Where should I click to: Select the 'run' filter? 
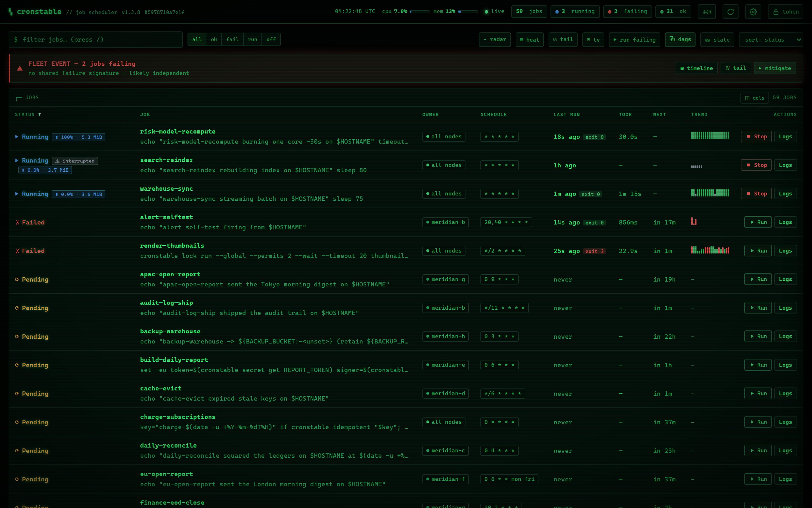[x=252, y=40]
